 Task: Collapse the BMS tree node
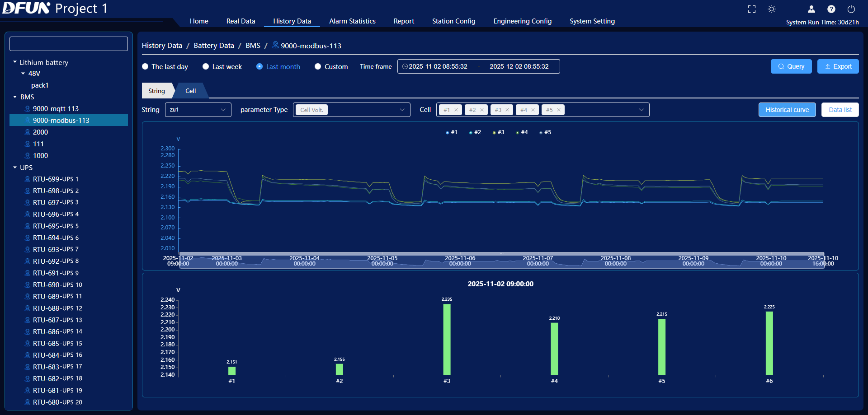15,97
